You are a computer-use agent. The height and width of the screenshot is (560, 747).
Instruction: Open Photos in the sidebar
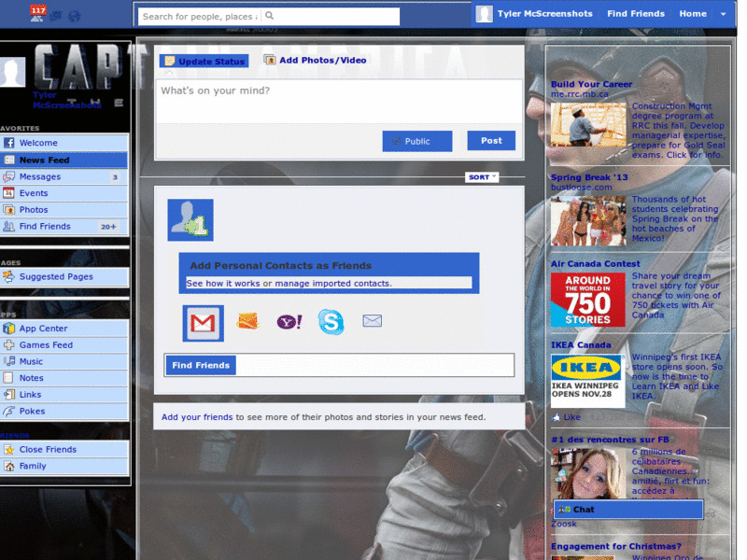click(x=64, y=209)
